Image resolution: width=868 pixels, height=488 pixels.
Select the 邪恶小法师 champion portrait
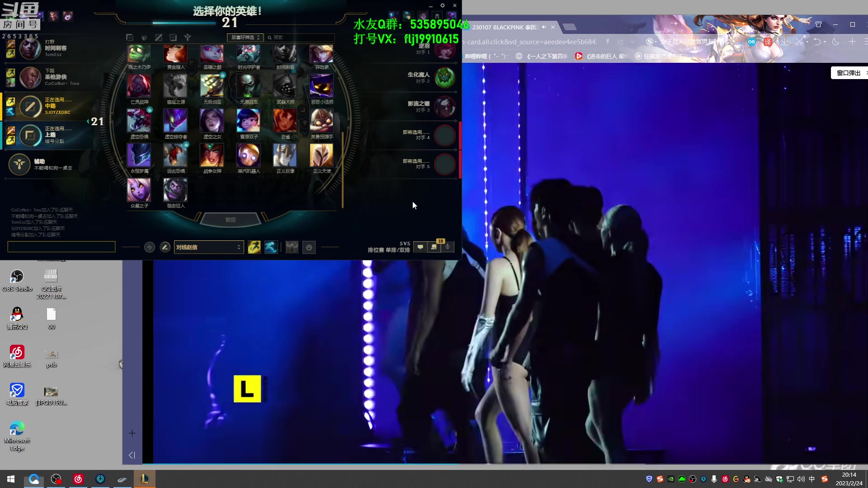pyautogui.click(x=321, y=86)
